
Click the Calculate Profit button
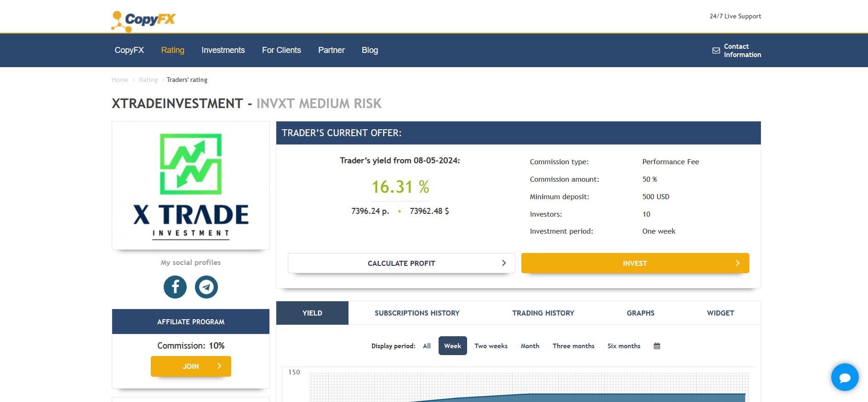point(401,263)
